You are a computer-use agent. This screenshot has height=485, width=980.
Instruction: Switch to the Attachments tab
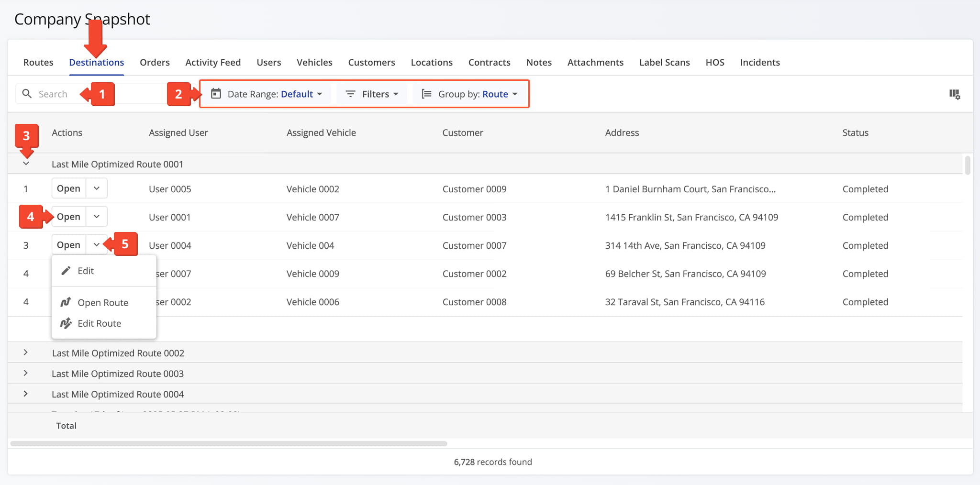[595, 62]
